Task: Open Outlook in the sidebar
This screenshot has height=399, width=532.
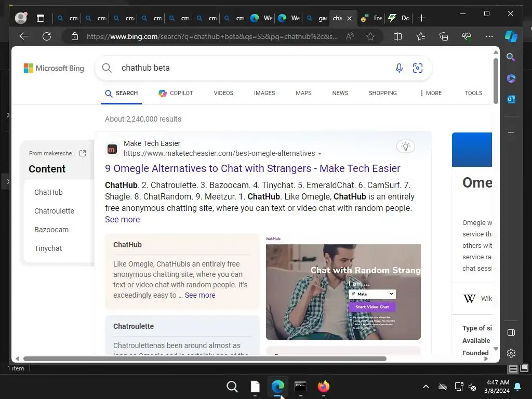Action: coord(511,99)
